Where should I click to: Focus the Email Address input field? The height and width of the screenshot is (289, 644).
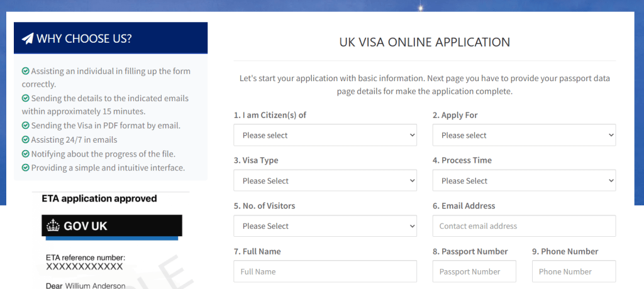tap(524, 226)
